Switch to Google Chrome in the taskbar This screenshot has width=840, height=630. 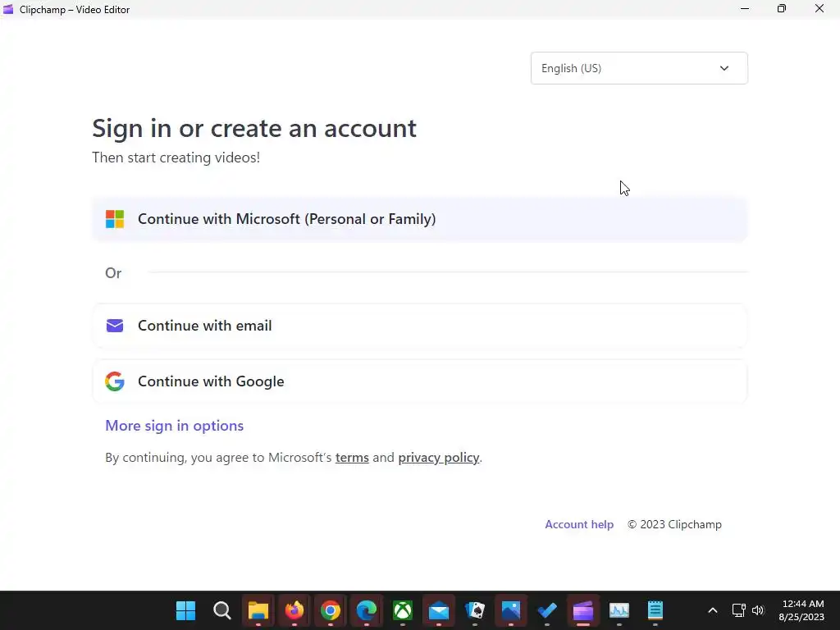[331, 610]
